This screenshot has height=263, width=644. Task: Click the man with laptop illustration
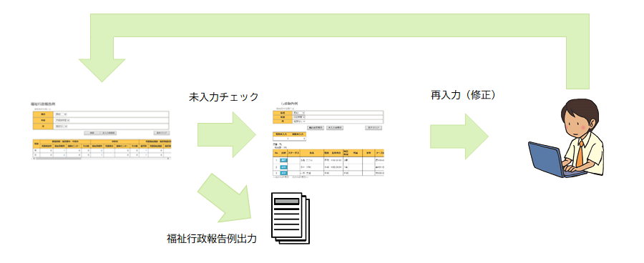tap(567, 139)
